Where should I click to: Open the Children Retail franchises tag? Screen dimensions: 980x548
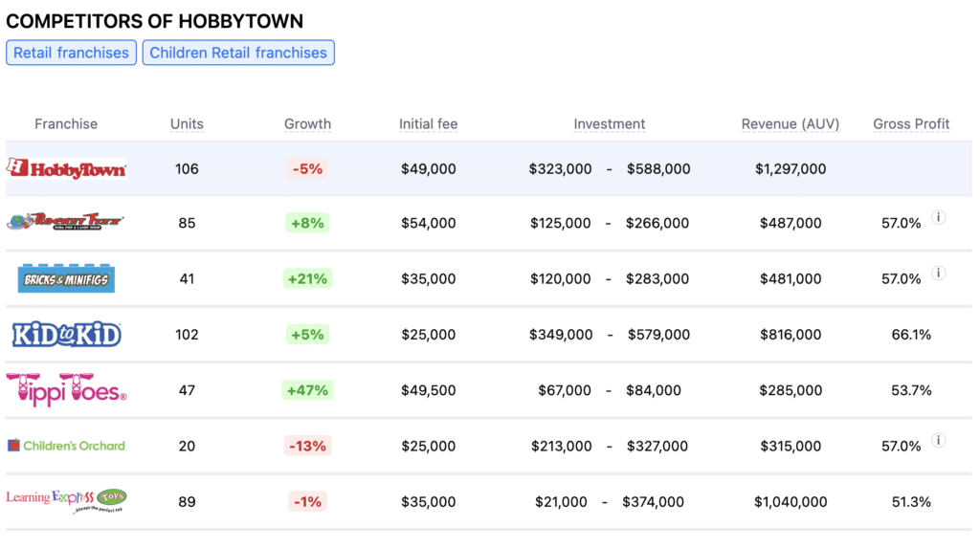click(x=238, y=53)
